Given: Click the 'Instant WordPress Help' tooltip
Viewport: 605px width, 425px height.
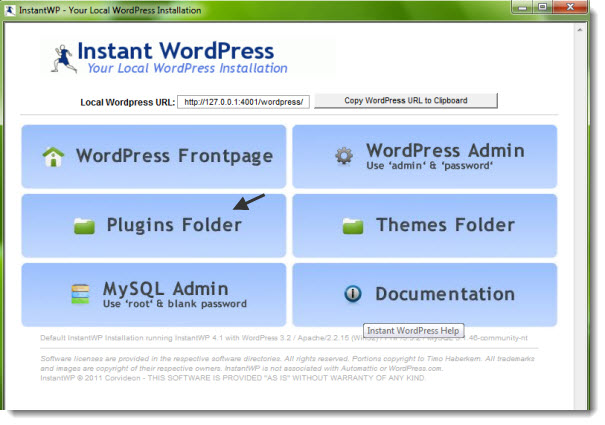Looking at the screenshot, I should (413, 331).
